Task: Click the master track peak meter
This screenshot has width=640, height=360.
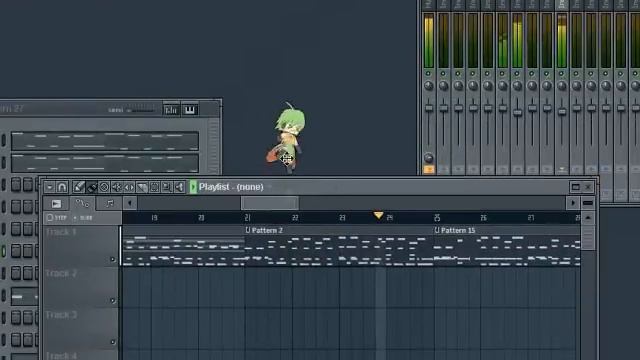Action: click(x=429, y=40)
